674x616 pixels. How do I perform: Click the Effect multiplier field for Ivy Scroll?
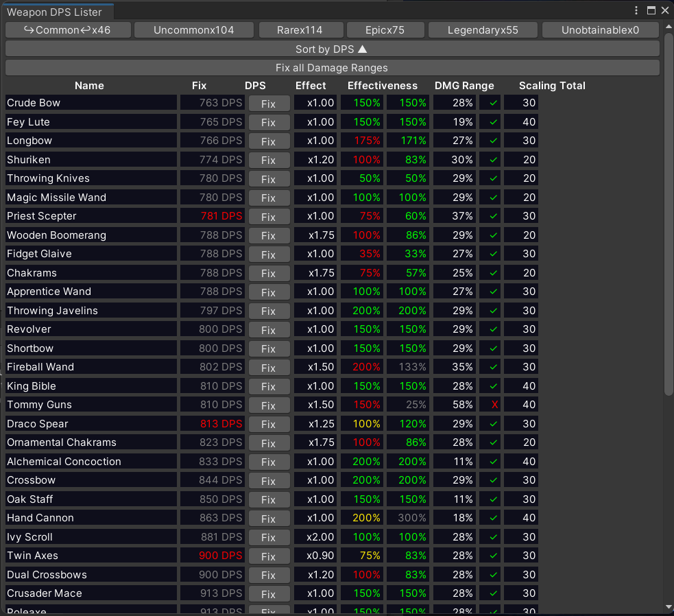point(315,537)
